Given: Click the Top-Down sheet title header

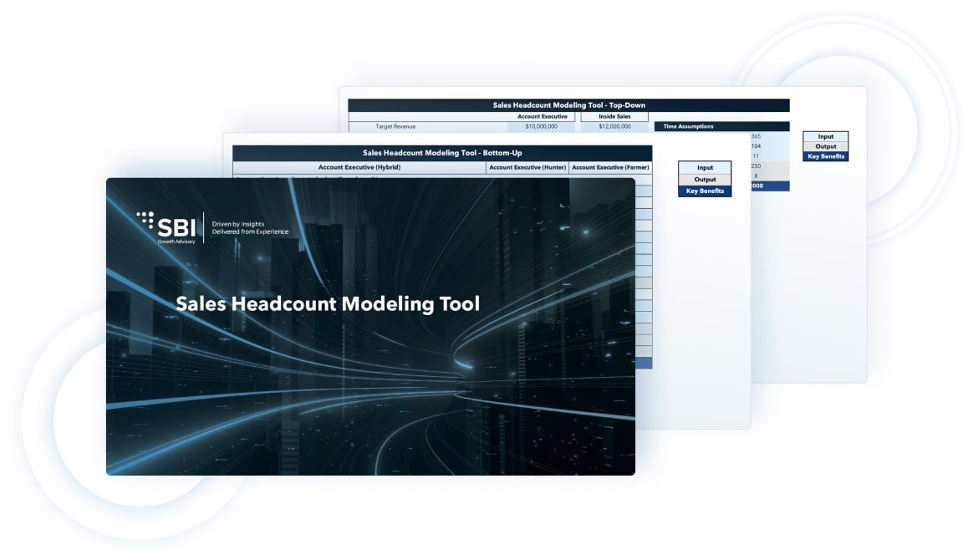Looking at the screenshot, I should pos(568,105).
